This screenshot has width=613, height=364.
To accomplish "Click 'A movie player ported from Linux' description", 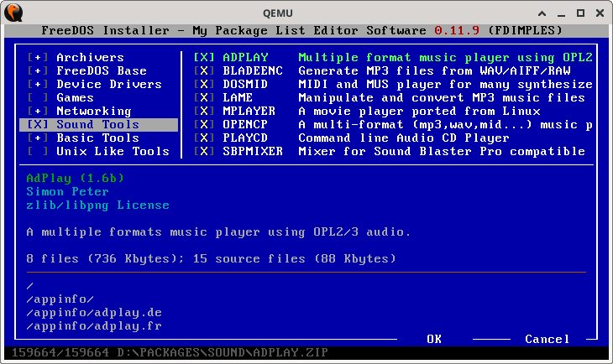I will pos(419,111).
